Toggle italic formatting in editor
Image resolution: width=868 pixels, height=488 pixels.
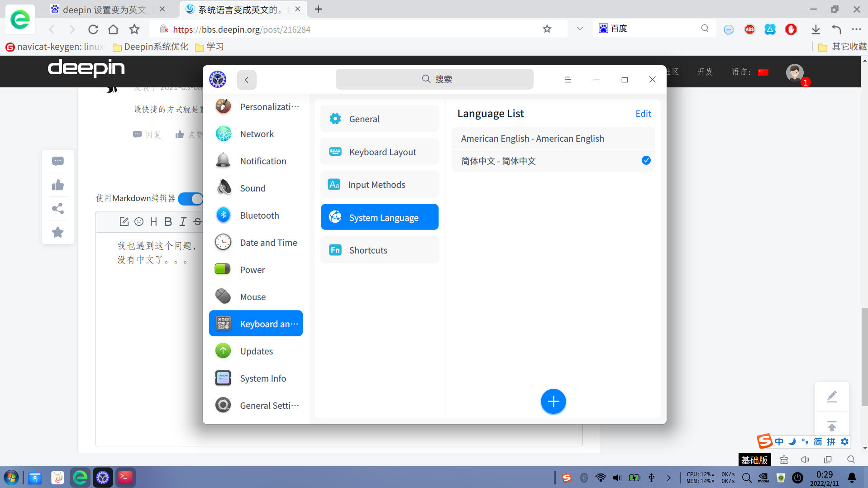(x=183, y=221)
